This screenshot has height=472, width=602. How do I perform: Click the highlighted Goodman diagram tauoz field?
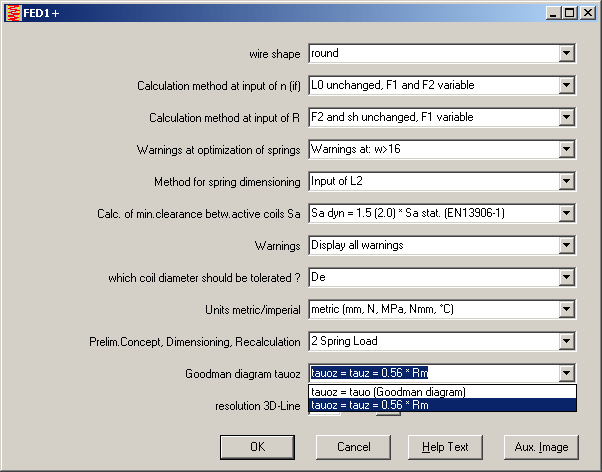432,373
